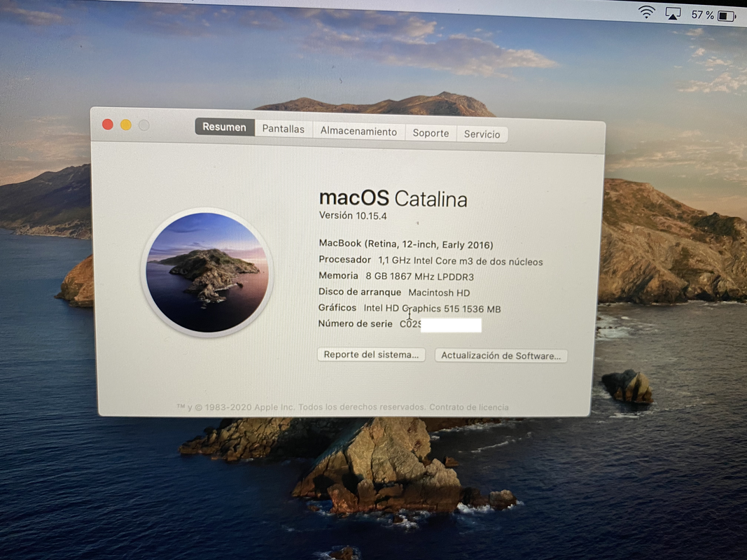Click the Versión 10.15.4 text

(353, 216)
